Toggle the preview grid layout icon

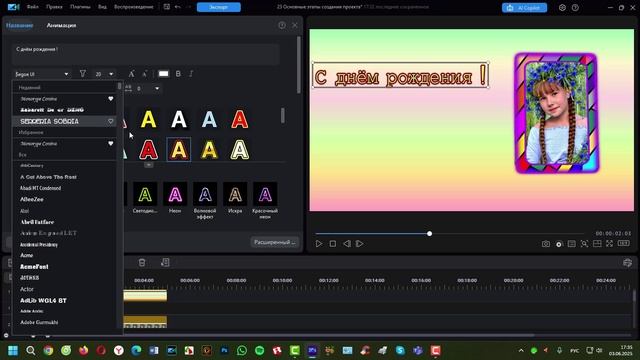597,244
